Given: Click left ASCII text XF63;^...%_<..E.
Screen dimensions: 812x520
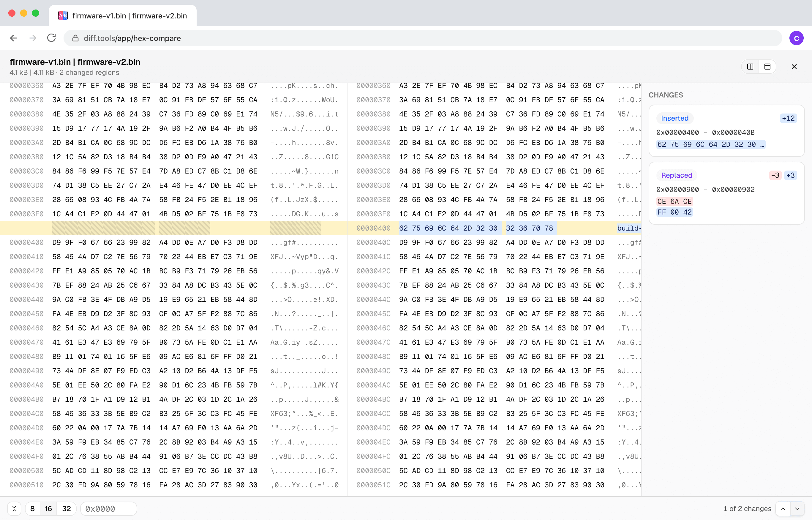Looking at the screenshot, I should coord(304,414).
